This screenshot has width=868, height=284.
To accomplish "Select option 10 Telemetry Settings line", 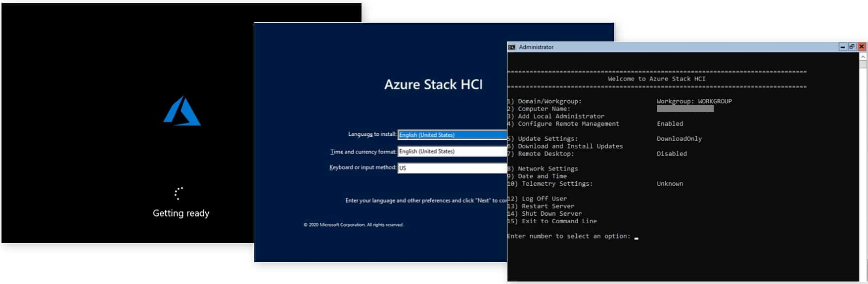I will point(550,184).
